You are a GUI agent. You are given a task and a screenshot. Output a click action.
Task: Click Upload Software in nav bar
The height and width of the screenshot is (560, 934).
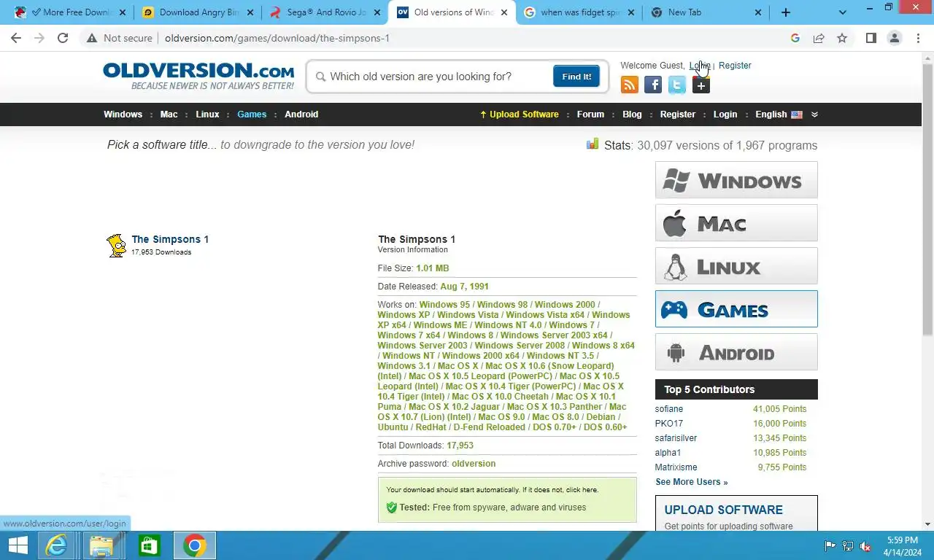(519, 114)
